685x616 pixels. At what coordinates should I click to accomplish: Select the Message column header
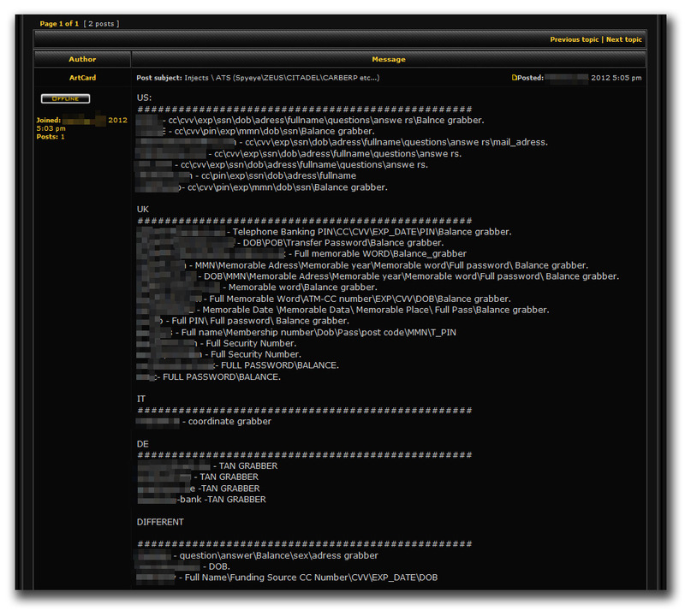click(x=388, y=59)
